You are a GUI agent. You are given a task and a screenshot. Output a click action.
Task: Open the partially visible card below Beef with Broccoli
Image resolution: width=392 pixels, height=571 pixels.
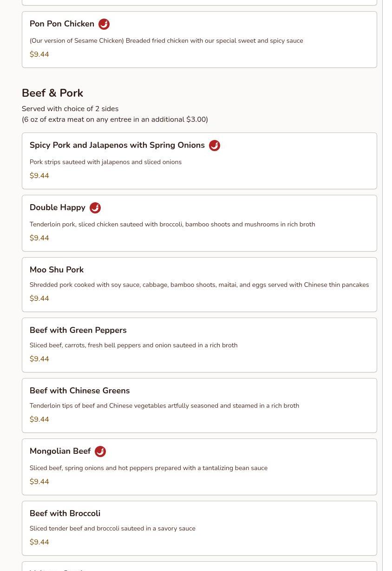point(199,566)
